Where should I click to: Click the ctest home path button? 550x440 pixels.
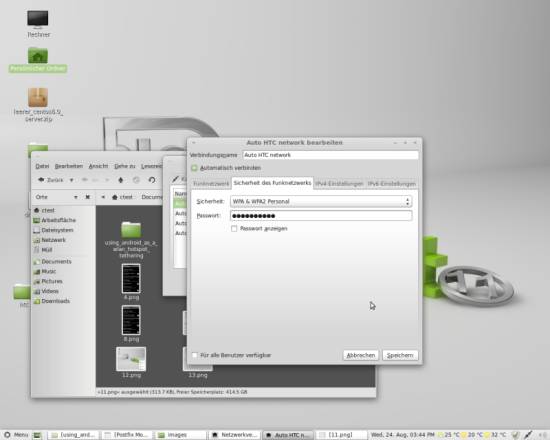click(x=122, y=197)
